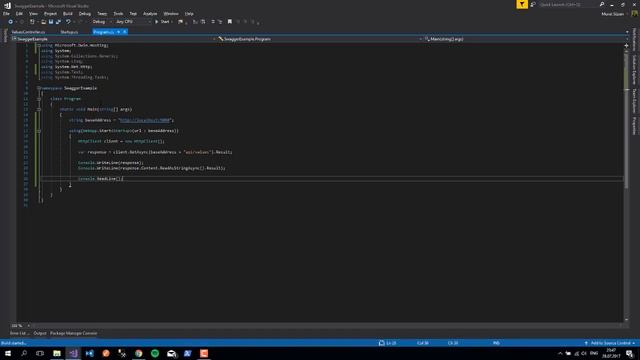Click the Navigate Backward toolbar icon
This screenshot has height=360, width=640.
coord(11,22)
